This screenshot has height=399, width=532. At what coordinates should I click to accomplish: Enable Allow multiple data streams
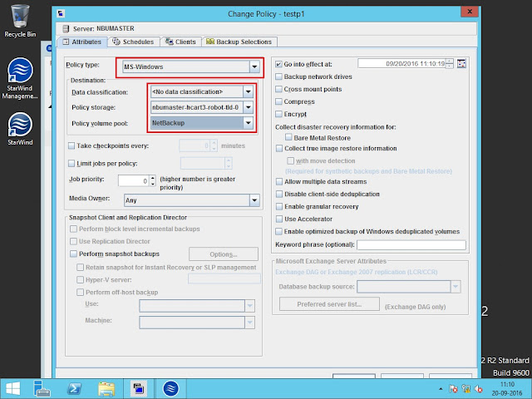tap(279, 181)
